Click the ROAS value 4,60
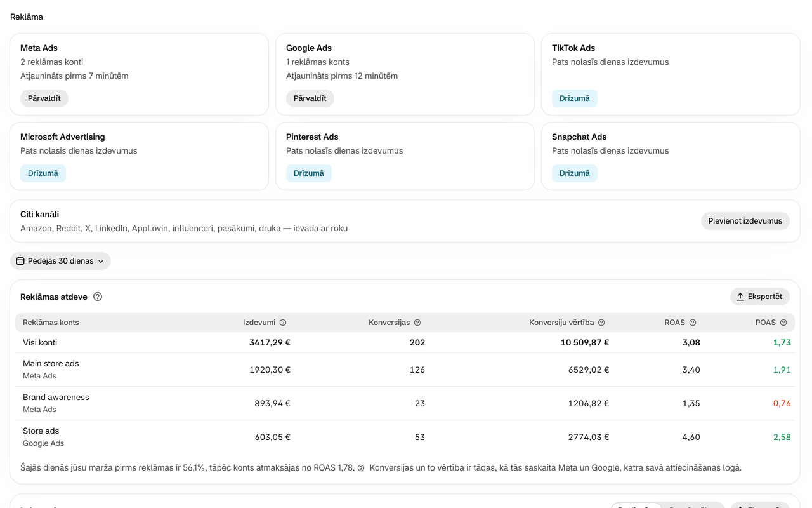This screenshot has width=812, height=508. (691, 437)
